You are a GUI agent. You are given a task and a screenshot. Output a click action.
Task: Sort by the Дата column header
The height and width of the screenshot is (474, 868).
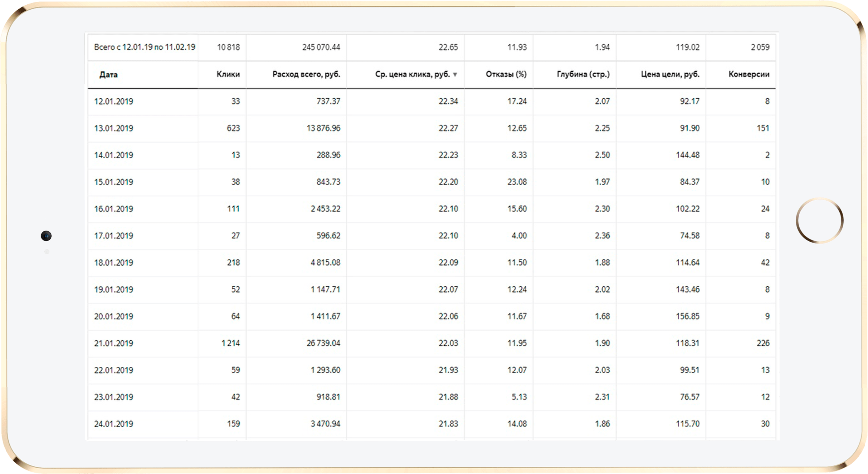pyautogui.click(x=108, y=75)
